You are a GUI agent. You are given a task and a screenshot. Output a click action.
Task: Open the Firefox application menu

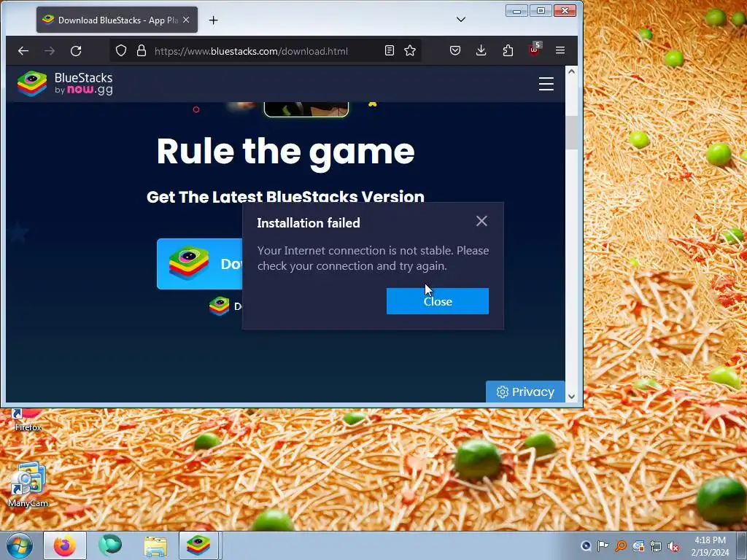(560, 50)
